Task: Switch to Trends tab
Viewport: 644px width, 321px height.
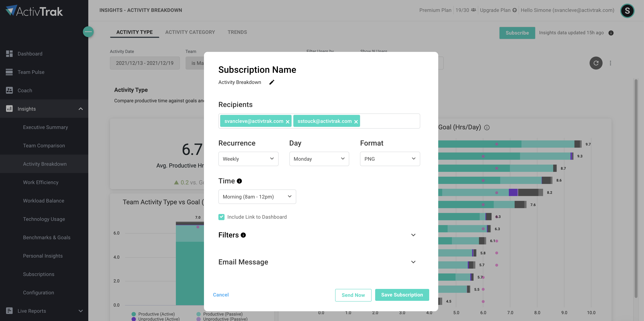Action: pos(237,32)
